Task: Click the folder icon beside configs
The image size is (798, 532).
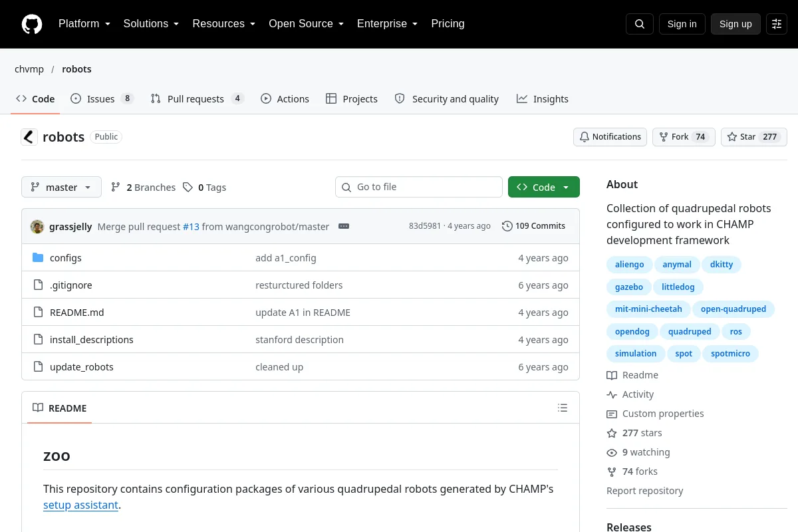Action: click(x=38, y=258)
